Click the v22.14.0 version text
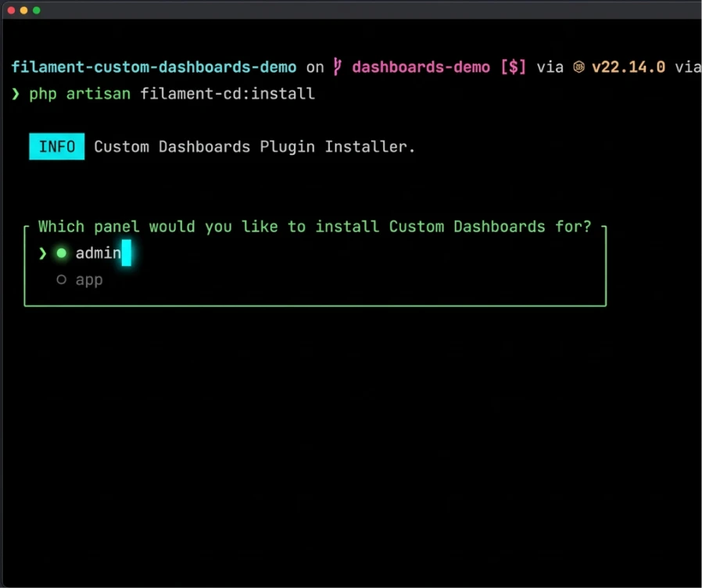 click(x=629, y=66)
